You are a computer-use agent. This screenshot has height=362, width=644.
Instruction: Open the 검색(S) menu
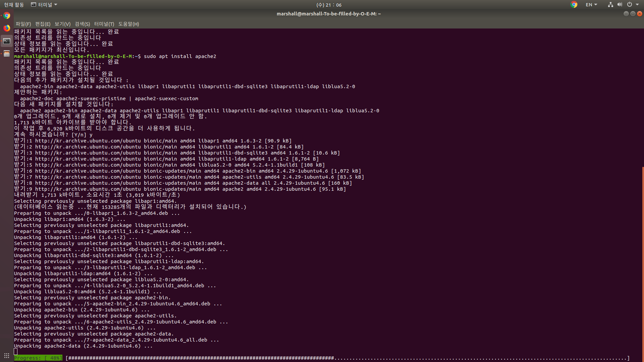coord(82,24)
